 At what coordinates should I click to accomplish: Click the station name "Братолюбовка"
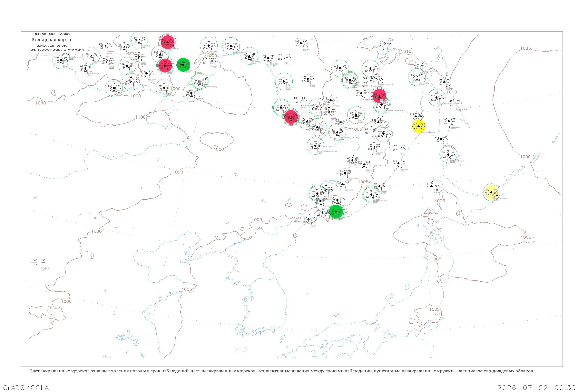(307, 106)
